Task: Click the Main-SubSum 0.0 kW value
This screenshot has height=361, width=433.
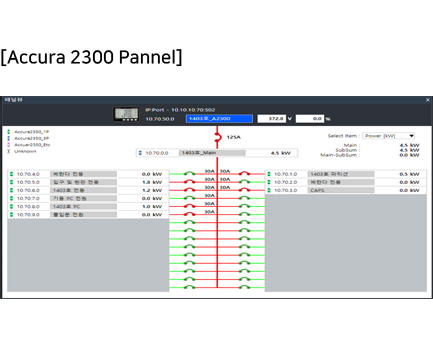Action: click(x=409, y=155)
